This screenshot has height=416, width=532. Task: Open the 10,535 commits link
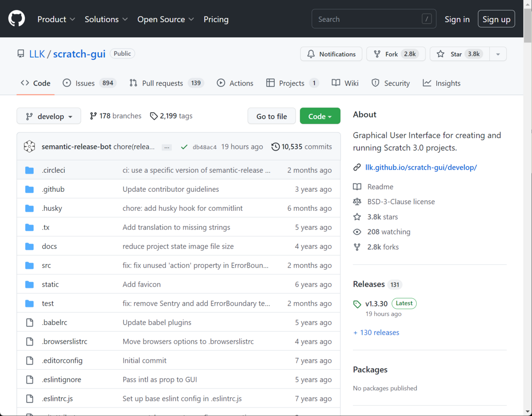[301, 147]
